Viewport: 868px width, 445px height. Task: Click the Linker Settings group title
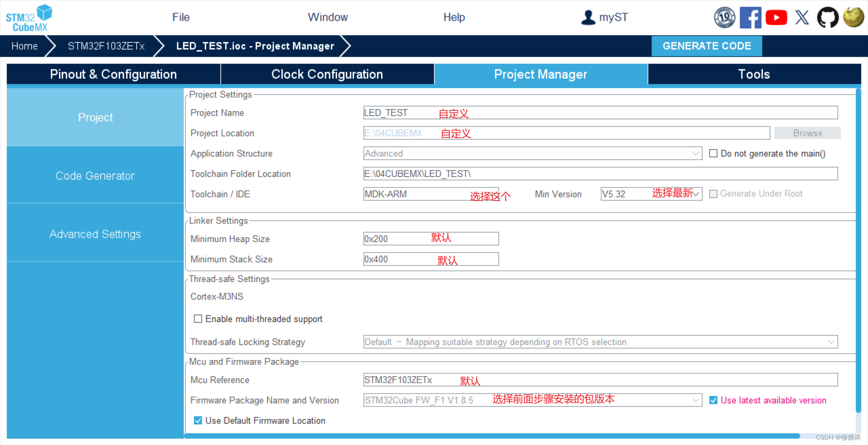[x=219, y=220]
